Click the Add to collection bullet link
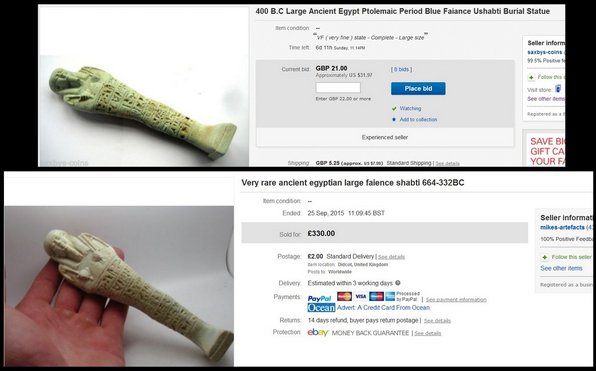Image resolution: width=596 pixels, height=371 pixels. [x=418, y=119]
